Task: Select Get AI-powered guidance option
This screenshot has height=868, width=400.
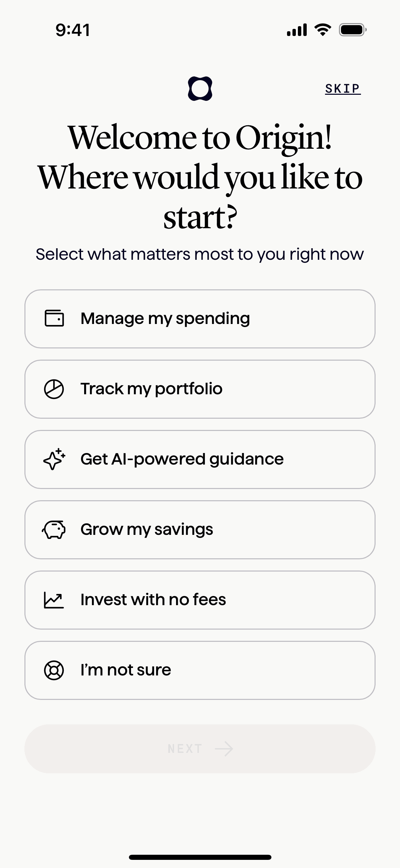Action: pos(200,459)
